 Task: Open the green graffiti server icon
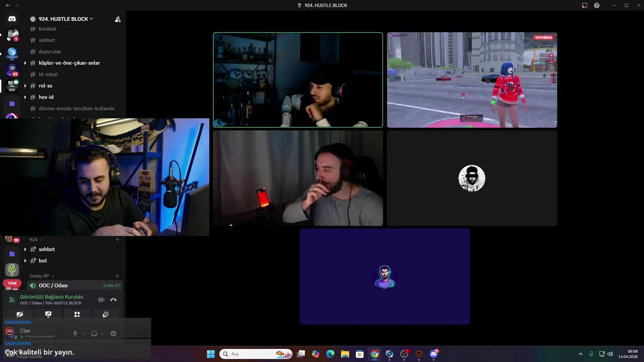click(12, 270)
